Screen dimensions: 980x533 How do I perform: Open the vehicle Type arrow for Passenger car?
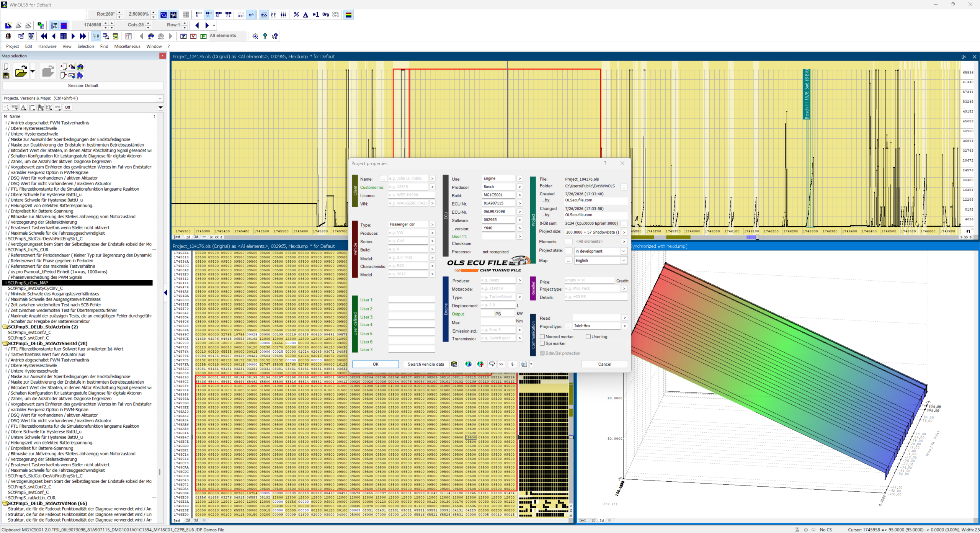pyautogui.click(x=432, y=225)
